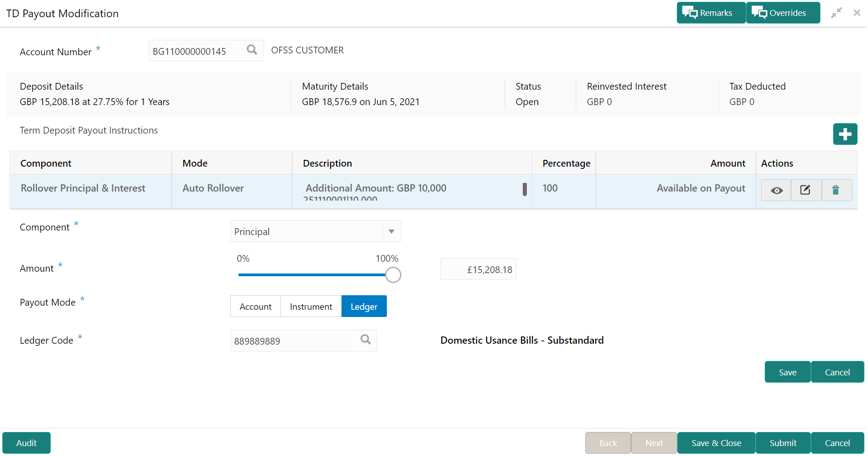Click the Audit button
This screenshot has width=868, height=456.
[x=26, y=443]
